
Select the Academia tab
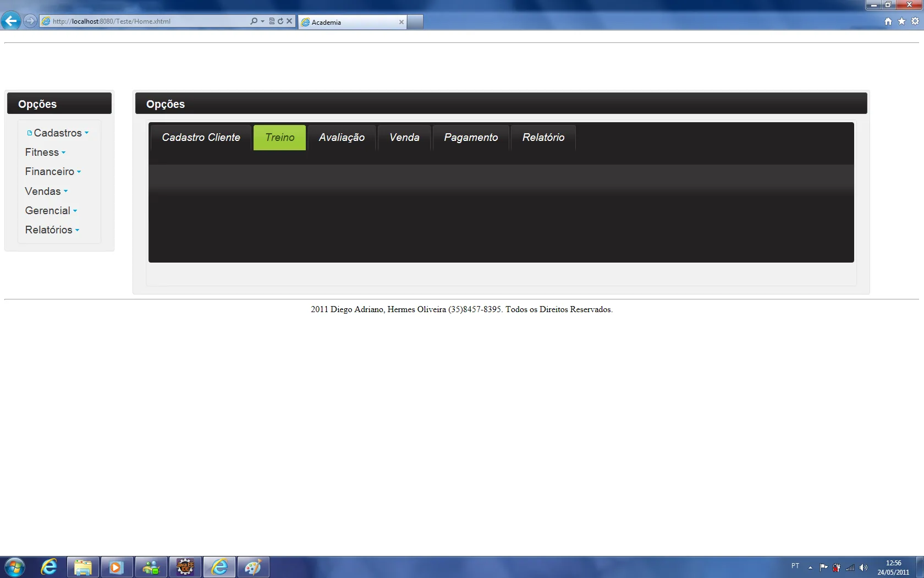pyautogui.click(x=352, y=22)
